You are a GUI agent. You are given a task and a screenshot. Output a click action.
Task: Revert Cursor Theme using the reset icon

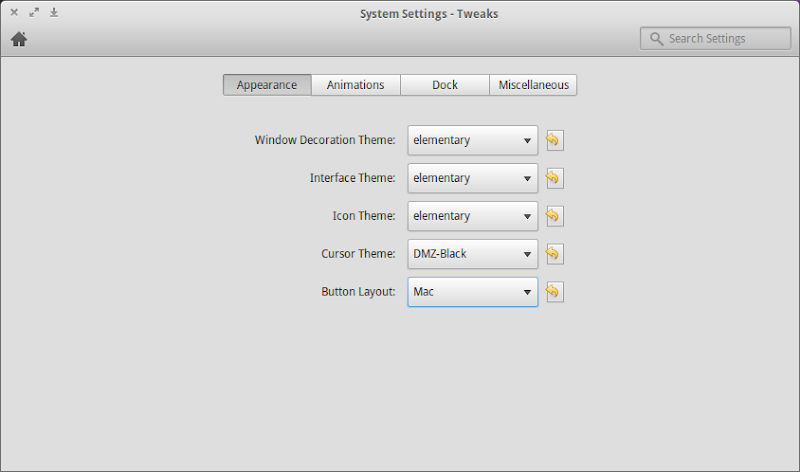coord(554,254)
